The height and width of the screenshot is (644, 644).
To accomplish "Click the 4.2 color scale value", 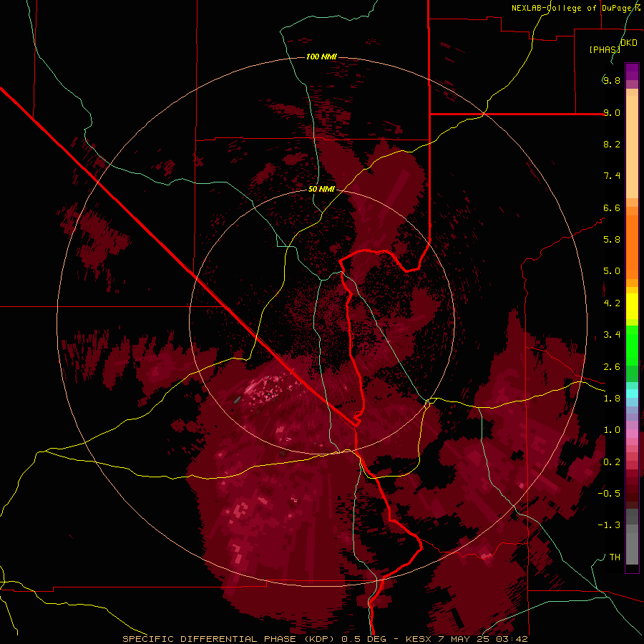I will [612, 303].
